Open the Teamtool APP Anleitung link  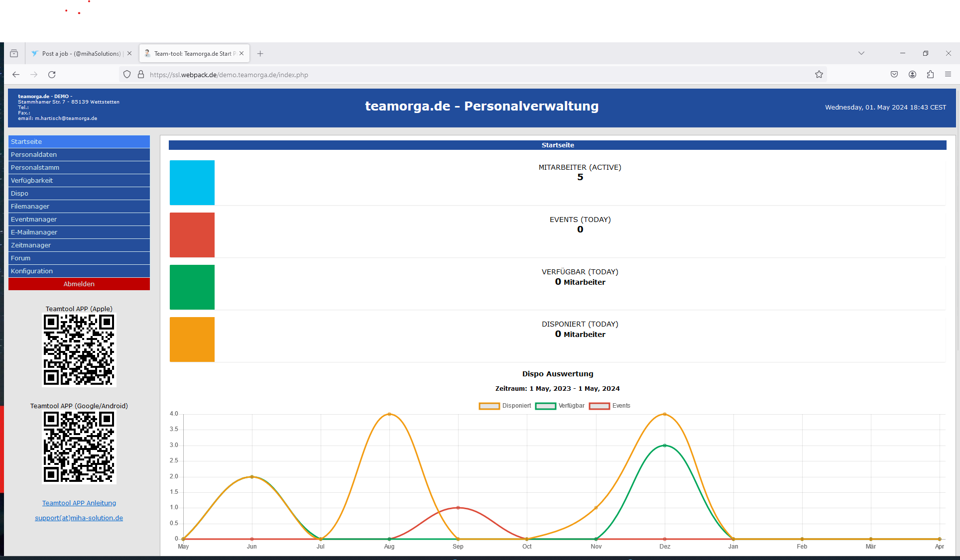79,503
